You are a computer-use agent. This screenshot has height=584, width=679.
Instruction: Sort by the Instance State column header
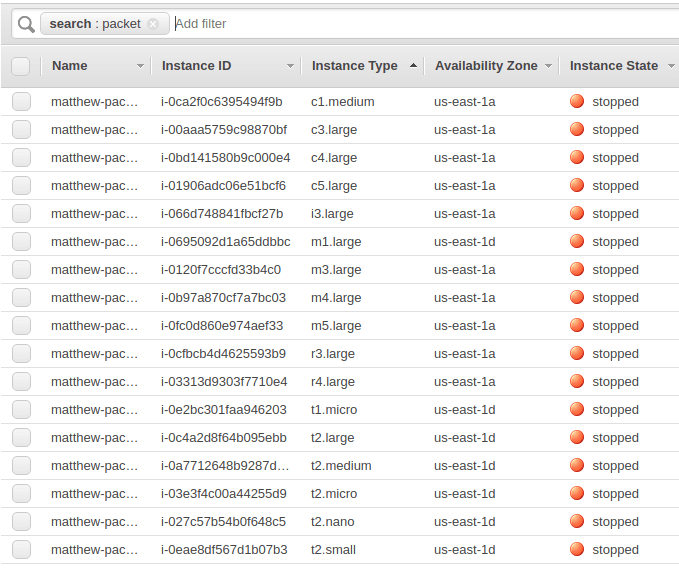click(613, 66)
